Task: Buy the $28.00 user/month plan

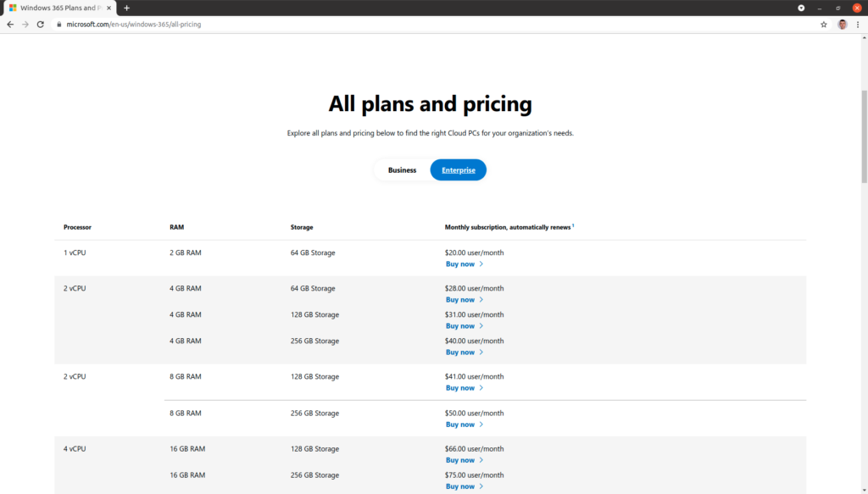Action: coord(465,300)
